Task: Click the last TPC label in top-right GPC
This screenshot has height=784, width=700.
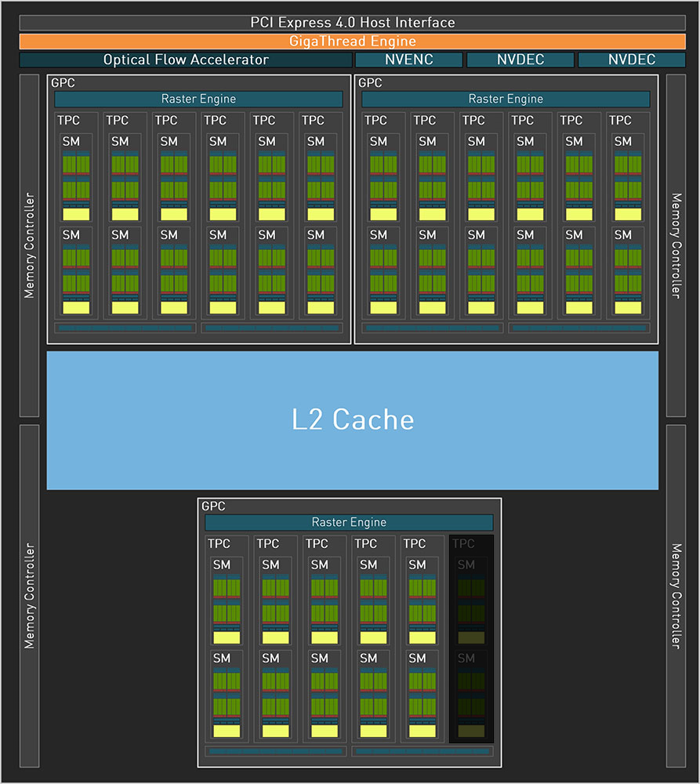Action: coord(621,121)
